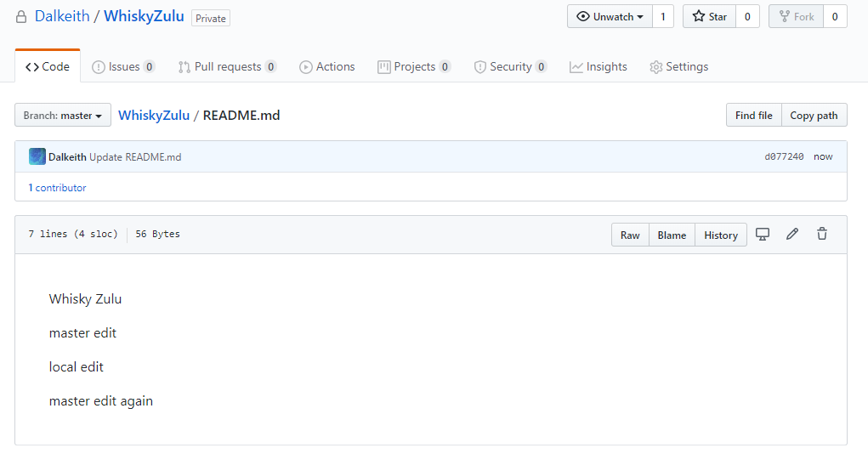Click the 'master edit again' README line
Viewport: 868px width, 465px height.
(x=101, y=401)
